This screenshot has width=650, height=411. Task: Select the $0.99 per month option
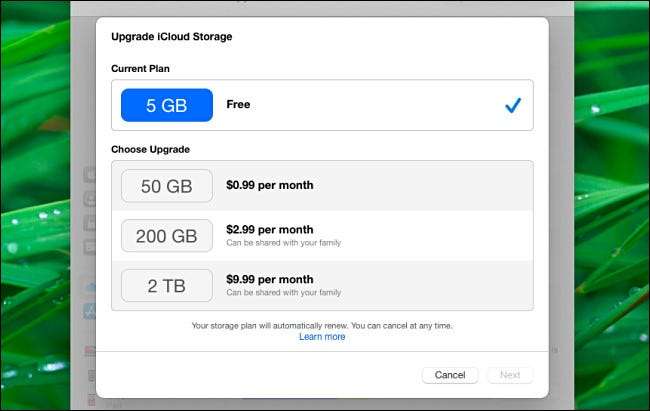(x=270, y=186)
